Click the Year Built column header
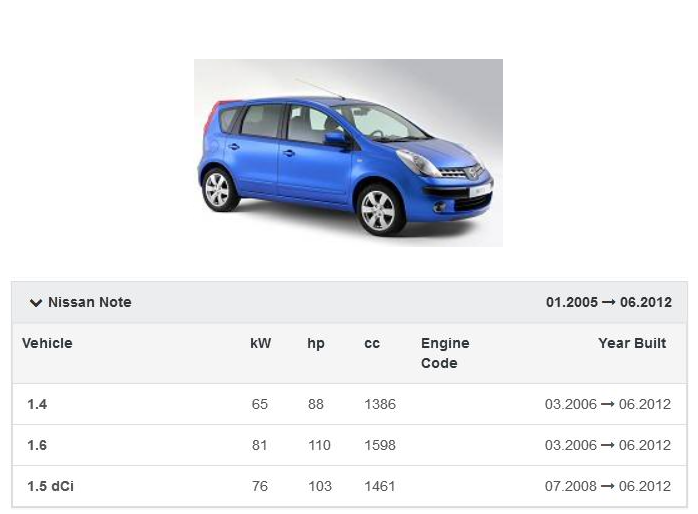 click(632, 343)
